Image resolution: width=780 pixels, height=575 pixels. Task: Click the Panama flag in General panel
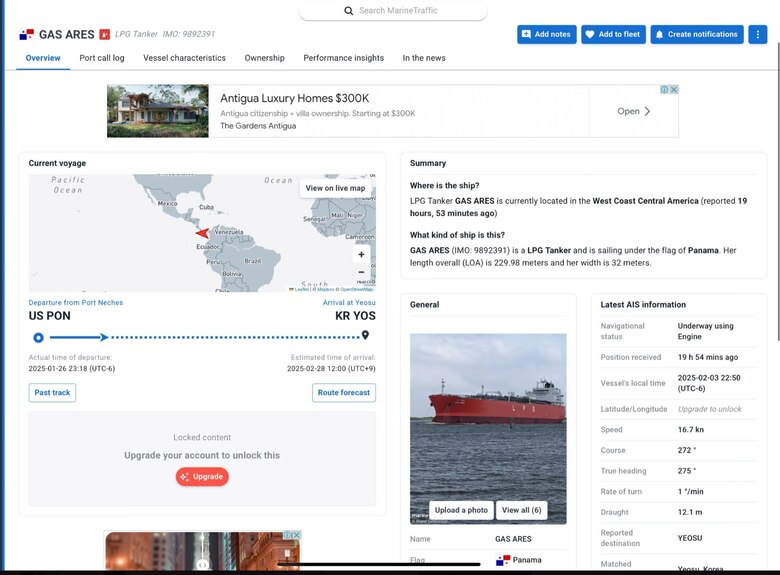click(x=503, y=561)
